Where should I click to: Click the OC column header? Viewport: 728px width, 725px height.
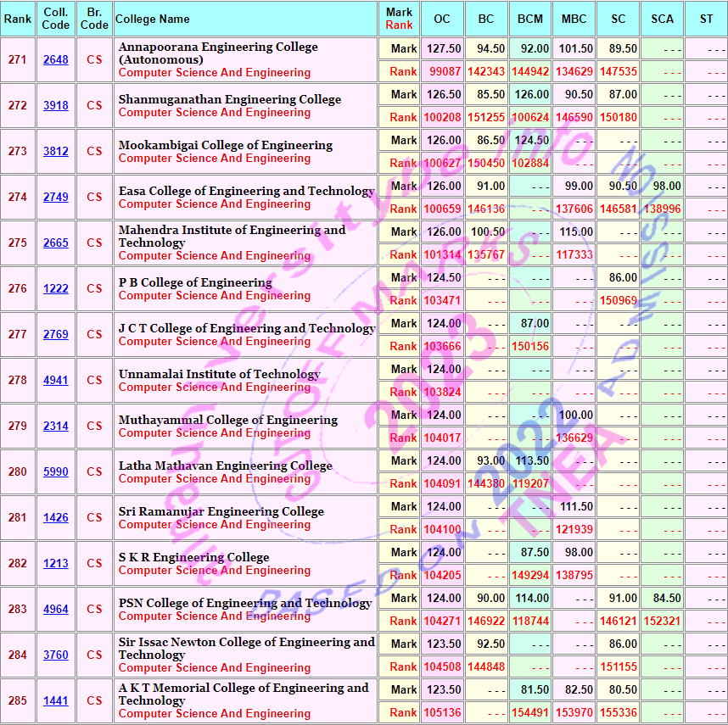pos(442,19)
